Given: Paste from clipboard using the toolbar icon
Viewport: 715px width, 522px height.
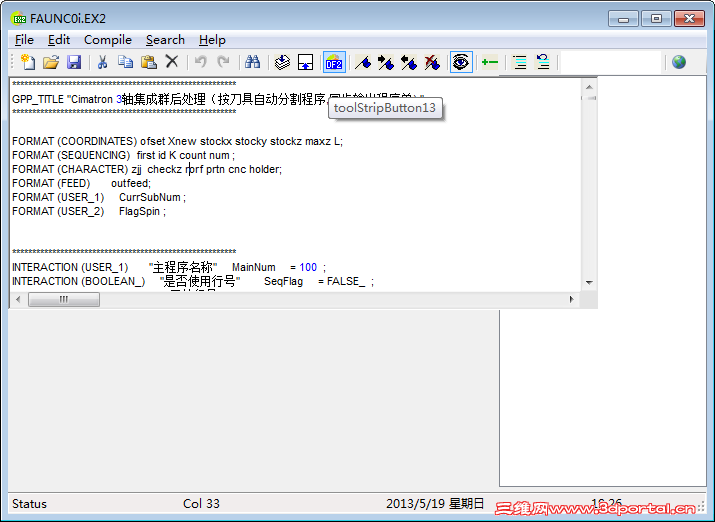Looking at the screenshot, I should [149, 62].
